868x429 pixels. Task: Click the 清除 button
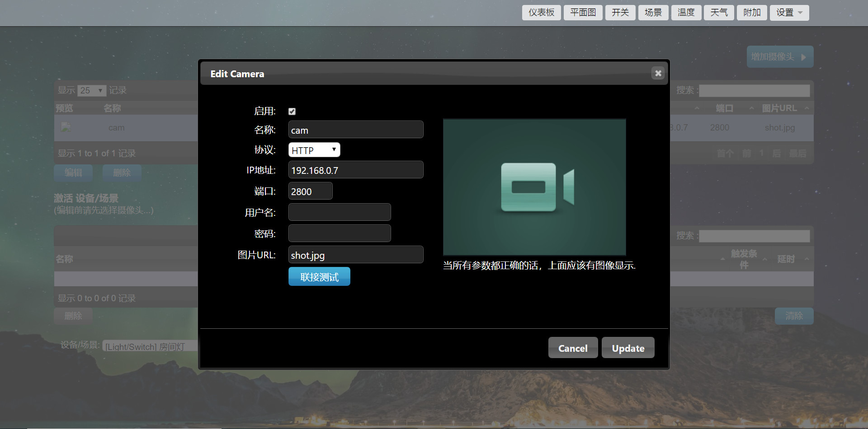pyautogui.click(x=794, y=316)
